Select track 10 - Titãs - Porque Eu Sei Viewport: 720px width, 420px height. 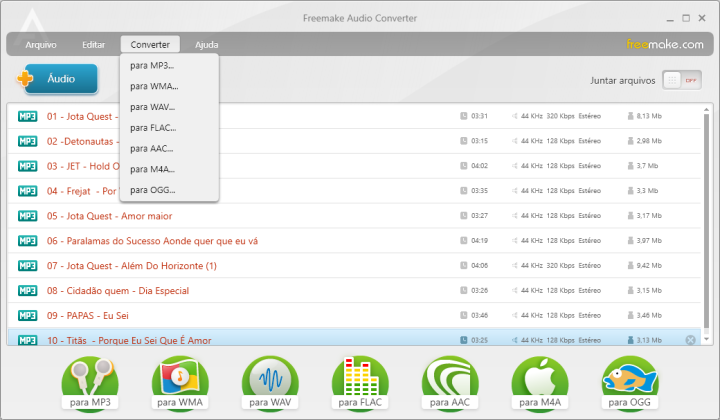(x=354, y=337)
